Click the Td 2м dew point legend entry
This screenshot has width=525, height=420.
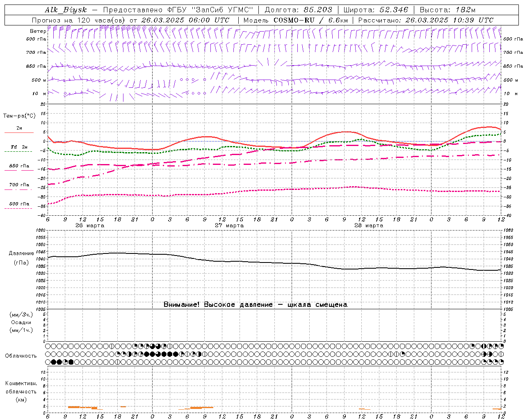[x=19, y=147]
